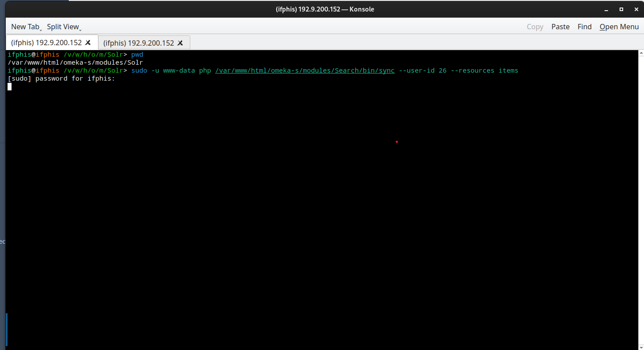Select the first (ifphis) 192.9.200.152 tab
This screenshot has height=350, width=644.
pyautogui.click(x=46, y=43)
